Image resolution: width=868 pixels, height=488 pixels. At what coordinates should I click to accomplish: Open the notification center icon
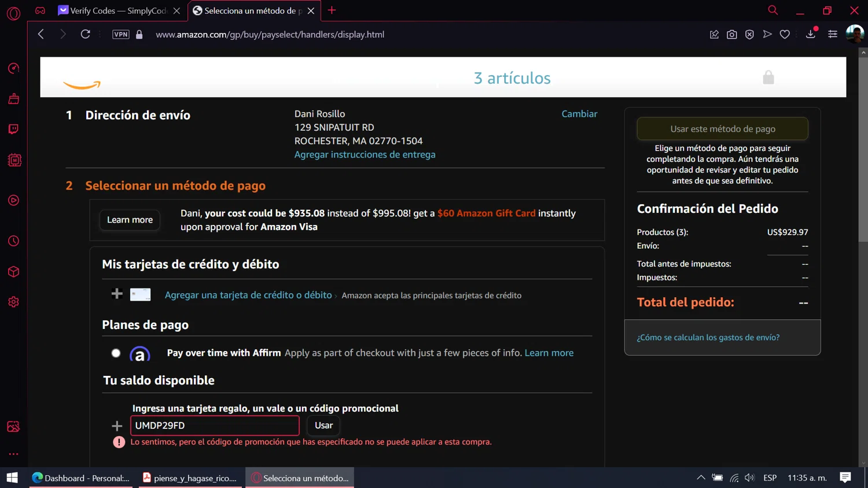845,478
